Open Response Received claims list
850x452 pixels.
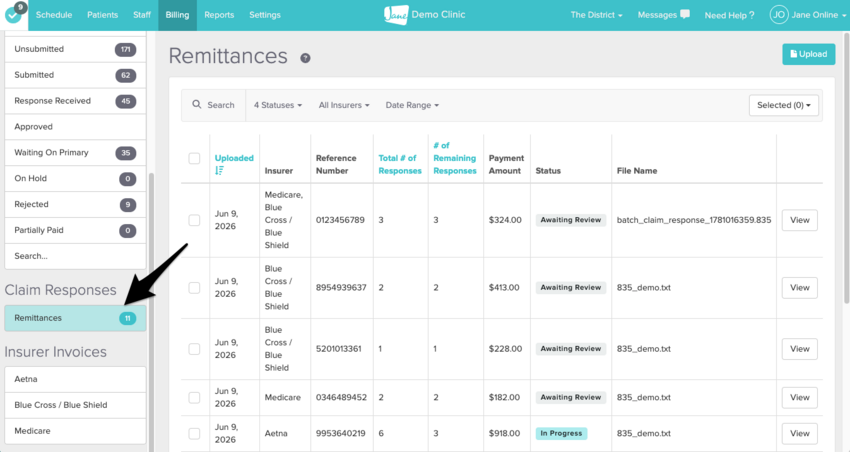(x=75, y=101)
